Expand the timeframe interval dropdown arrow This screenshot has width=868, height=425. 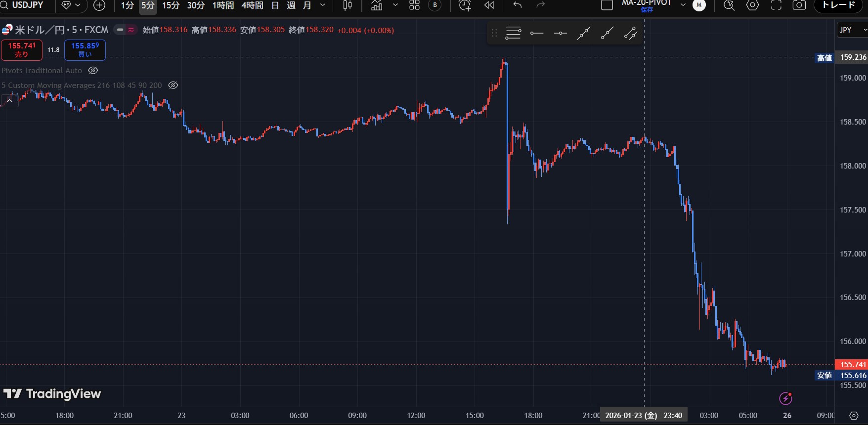point(323,5)
